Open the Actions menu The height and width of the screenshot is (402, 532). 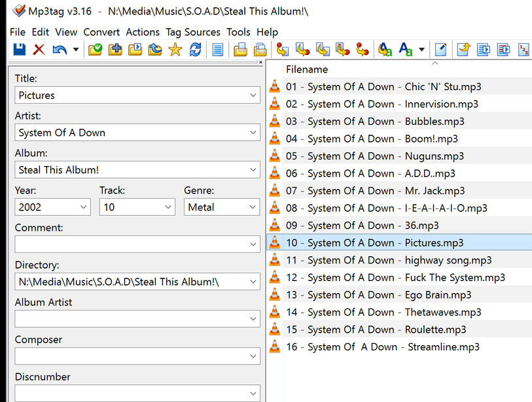[x=143, y=32]
